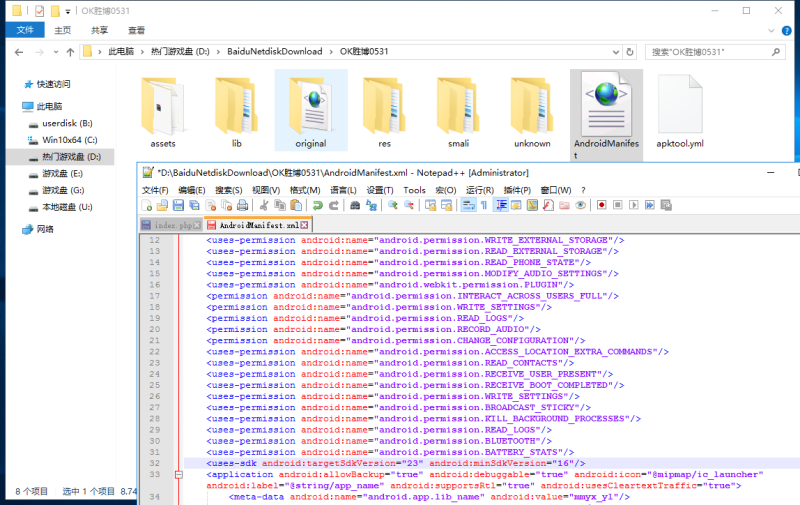Viewport: 800px width, 505px height.
Task: Click the Zoom Out magnifier icon
Action: click(x=409, y=205)
